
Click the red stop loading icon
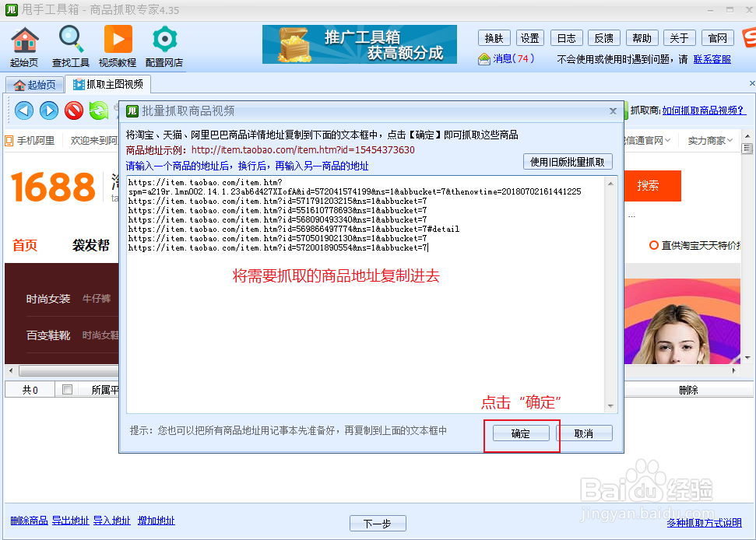[74, 110]
